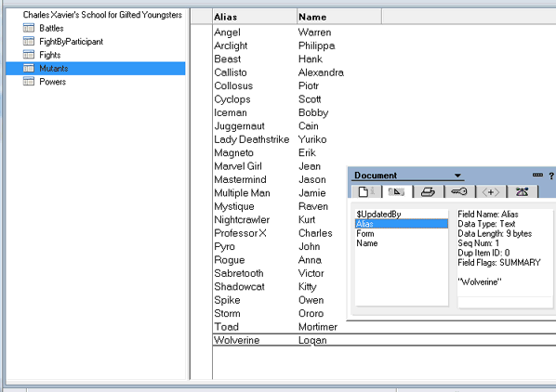Click the name Logan in view
This screenshot has height=392, width=556.
(312, 340)
